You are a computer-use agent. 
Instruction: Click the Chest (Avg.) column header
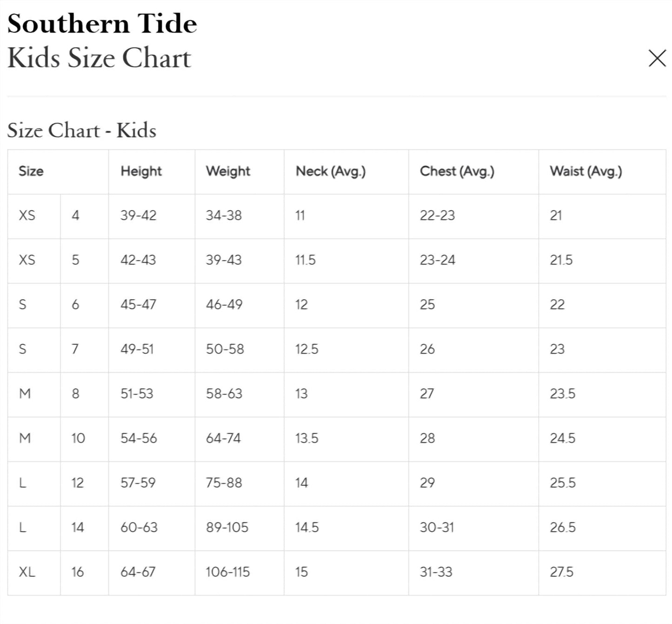tap(457, 171)
